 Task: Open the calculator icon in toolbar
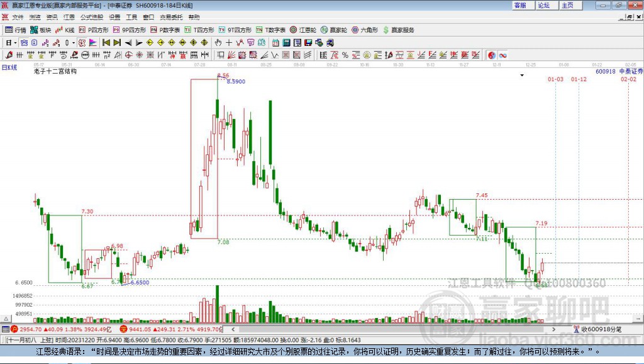coord(286,43)
